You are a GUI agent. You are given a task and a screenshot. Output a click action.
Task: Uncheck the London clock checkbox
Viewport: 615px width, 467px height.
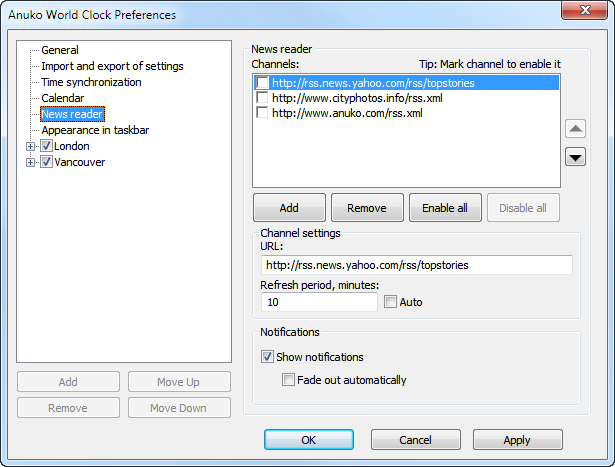point(46,146)
